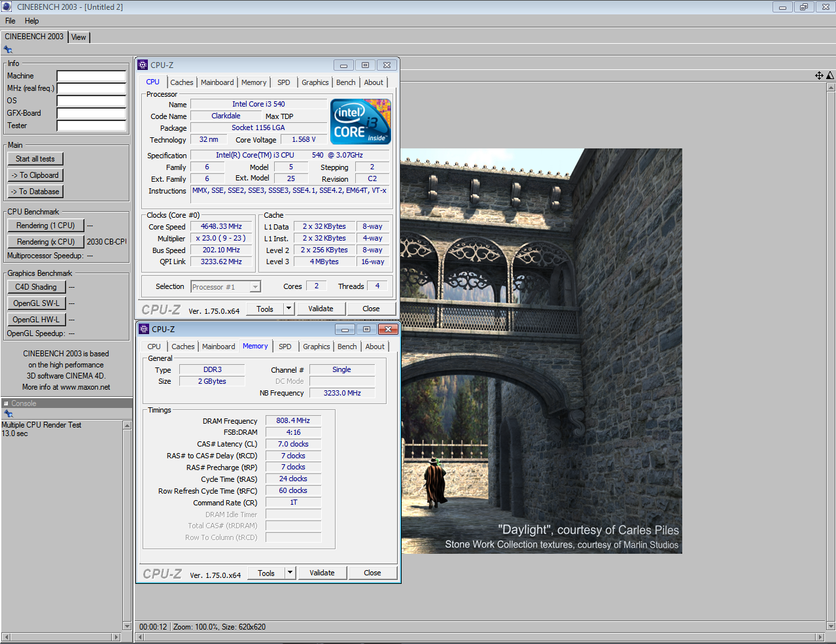Click the viewport vertical scrollbar up arrow
836x644 pixels.
[831, 86]
